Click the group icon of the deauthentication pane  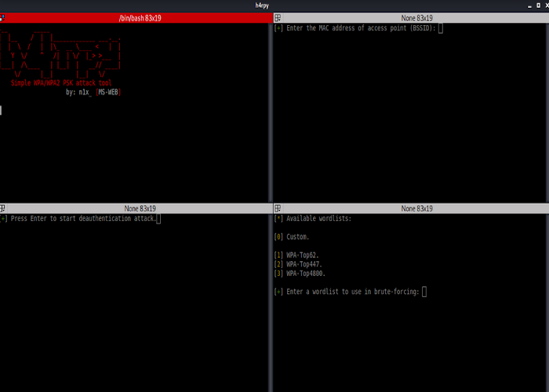point(3,209)
